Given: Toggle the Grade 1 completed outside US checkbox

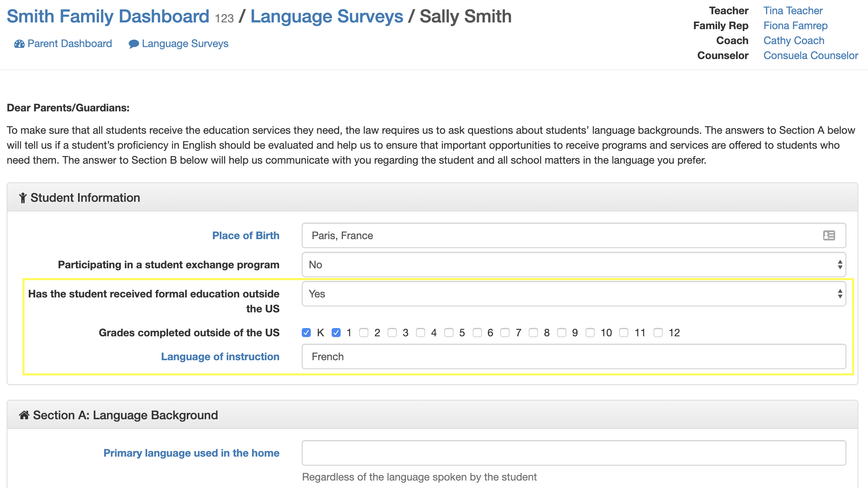Looking at the screenshot, I should point(335,332).
